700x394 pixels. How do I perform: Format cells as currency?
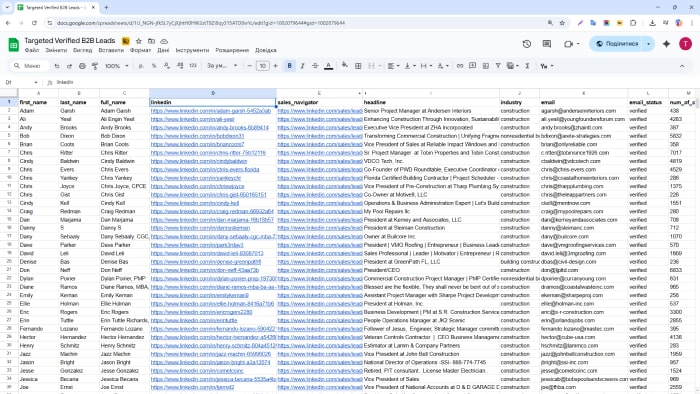pos(141,66)
